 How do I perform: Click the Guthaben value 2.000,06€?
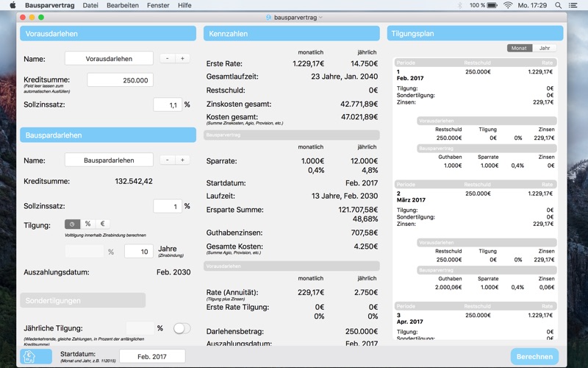pyautogui.click(x=448, y=287)
